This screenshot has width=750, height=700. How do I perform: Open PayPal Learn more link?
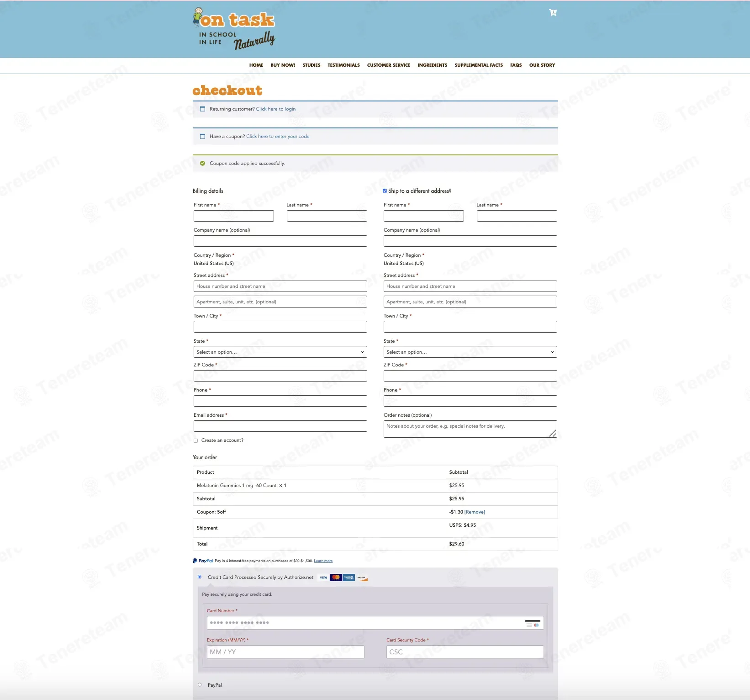(x=323, y=561)
